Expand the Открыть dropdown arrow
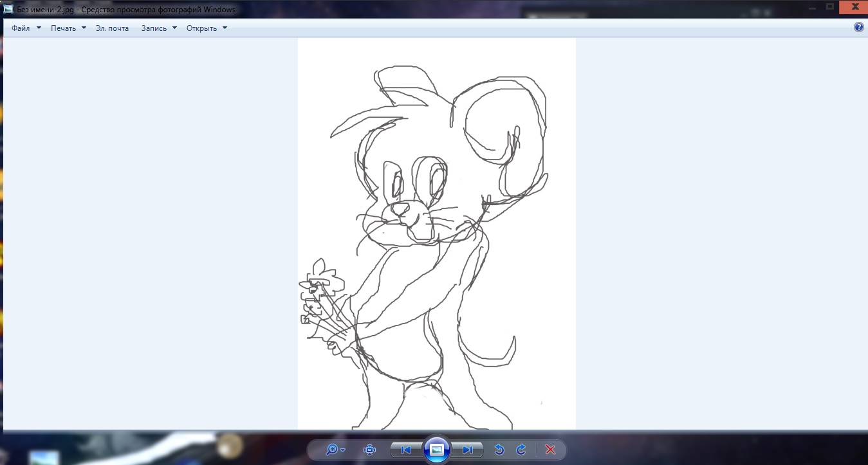 225,28
